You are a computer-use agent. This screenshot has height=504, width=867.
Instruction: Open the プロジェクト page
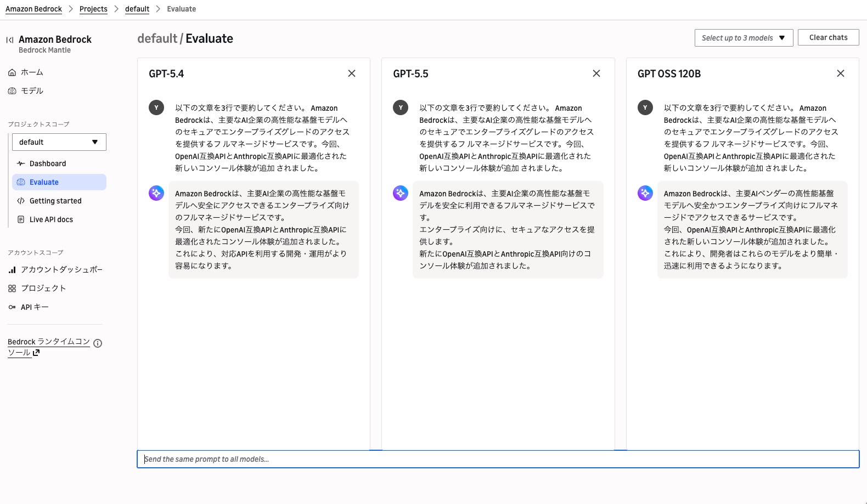point(43,288)
